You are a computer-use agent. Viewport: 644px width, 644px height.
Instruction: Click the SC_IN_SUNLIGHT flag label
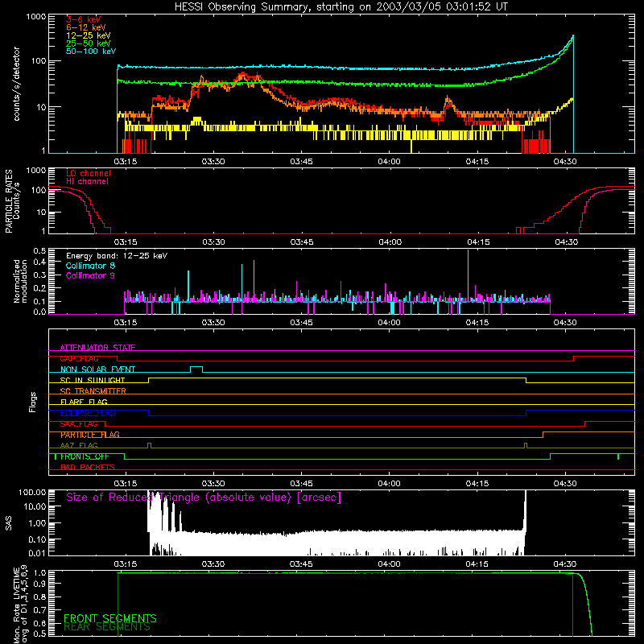pyautogui.click(x=93, y=380)
